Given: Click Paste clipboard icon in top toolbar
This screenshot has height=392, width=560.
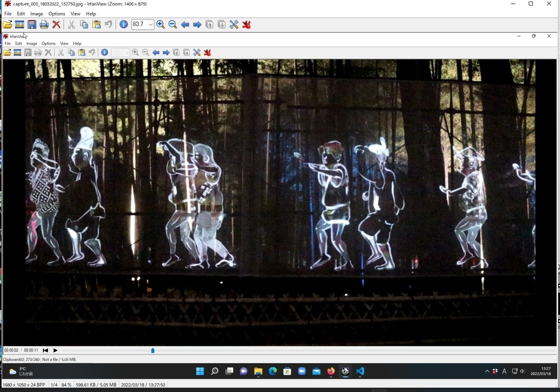Looking at the screenshot, I should pyautogui.click(x=96, y=25).
